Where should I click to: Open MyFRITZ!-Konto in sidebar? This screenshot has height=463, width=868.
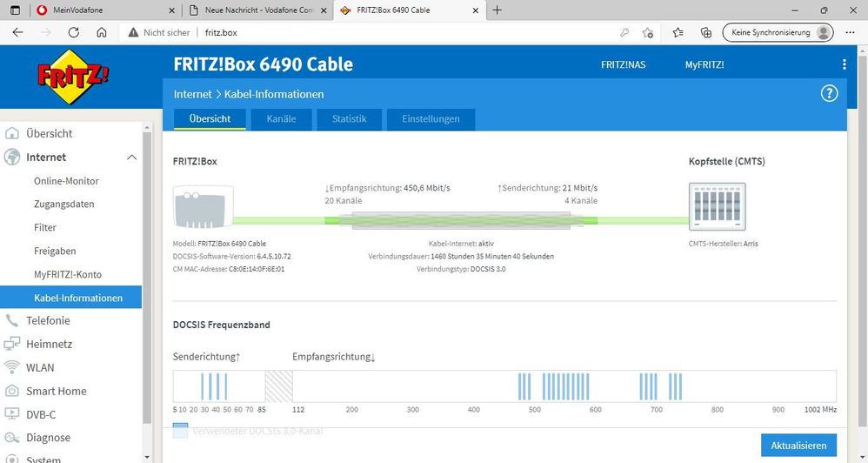point(68,274)
